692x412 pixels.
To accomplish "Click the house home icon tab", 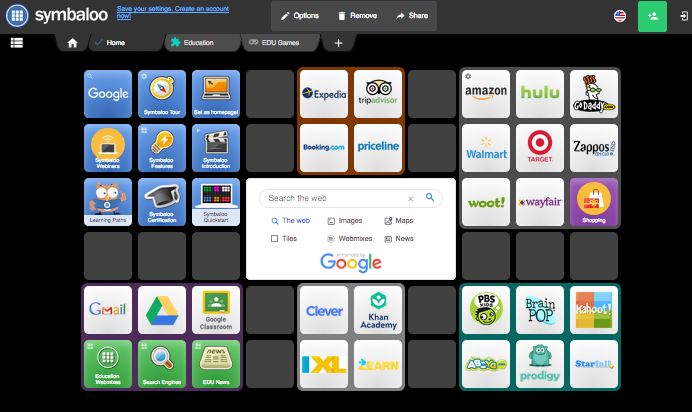I will (x=72, y=43).
